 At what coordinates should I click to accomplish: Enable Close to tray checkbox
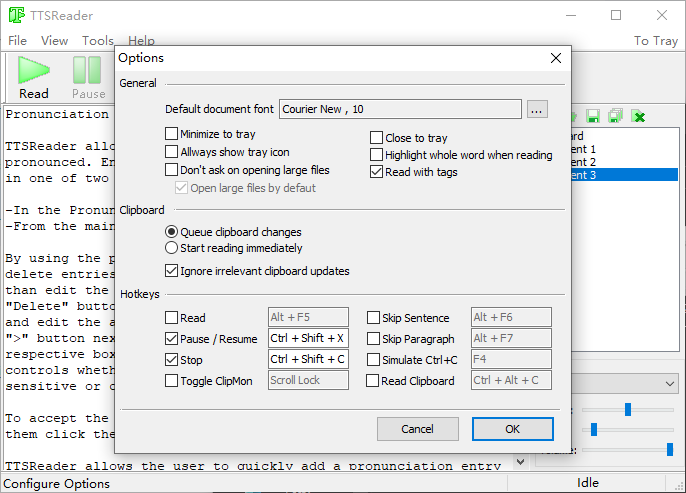(x=376, y=137)
